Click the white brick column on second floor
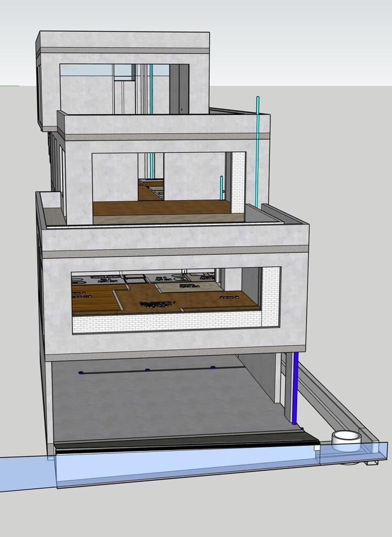Screen dimensions: 392x537 tap(238, 182)
